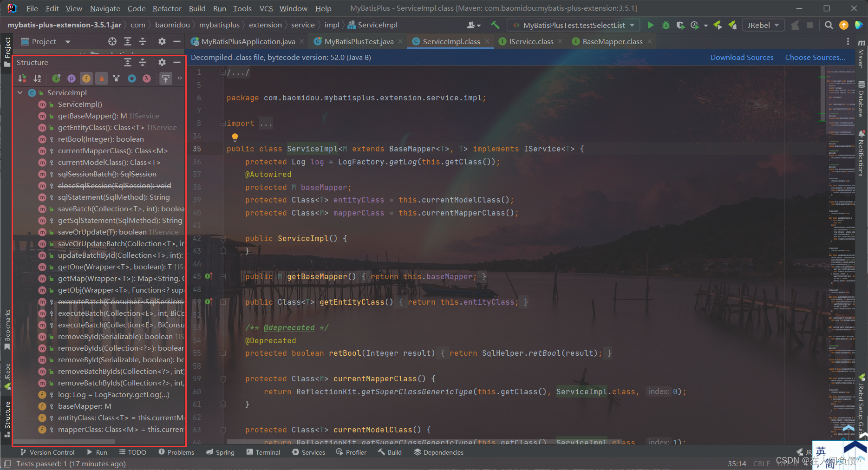Open Project panel gear options
The image size is (868, 470).
pyautogui.click(x=162, y=41)
